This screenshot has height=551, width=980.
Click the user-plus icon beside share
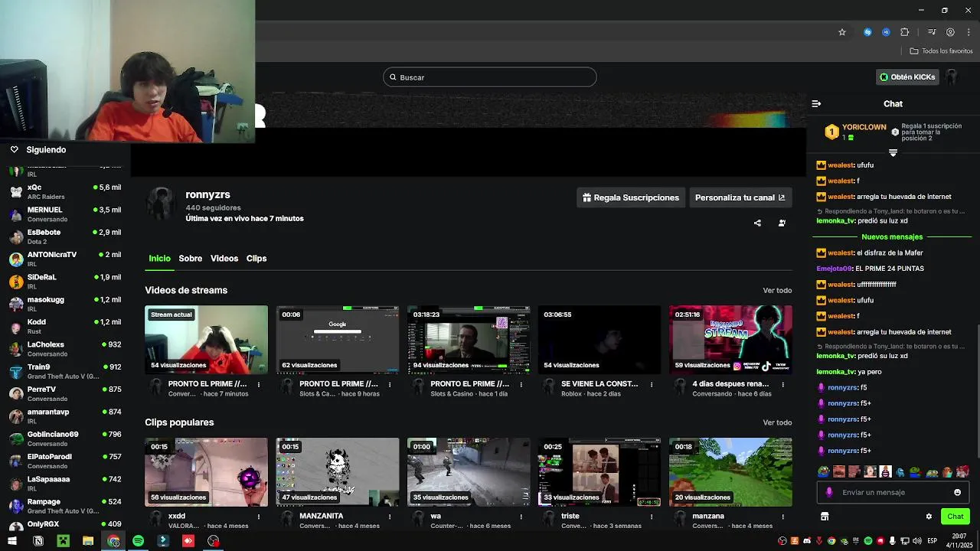coord(782,223)
